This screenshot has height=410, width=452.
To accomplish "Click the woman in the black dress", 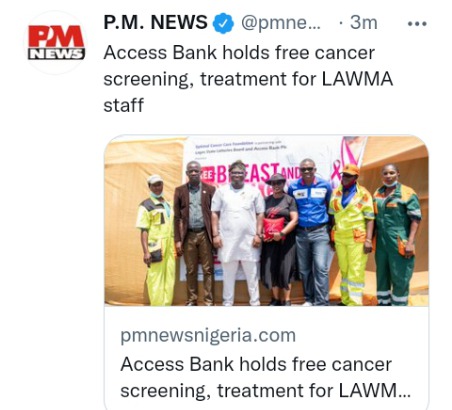I will 278,239.
